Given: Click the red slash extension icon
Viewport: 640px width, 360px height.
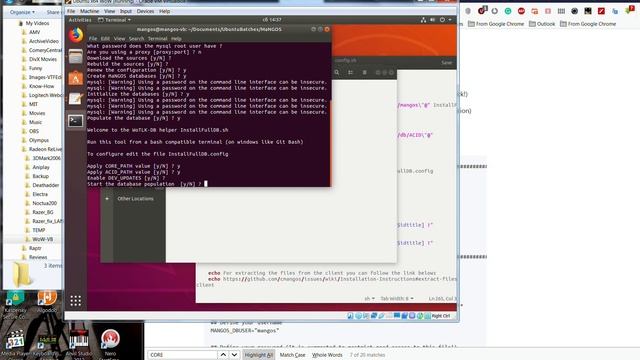Looking at the screenshot, I should [x=601, y=11].
